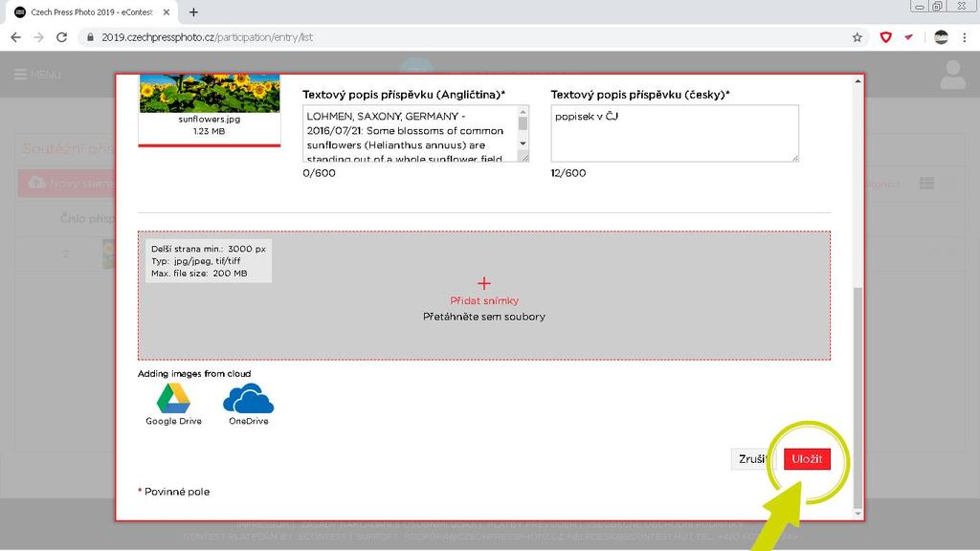
Task: Click the site lock icon
Action: tap(90, 37)
